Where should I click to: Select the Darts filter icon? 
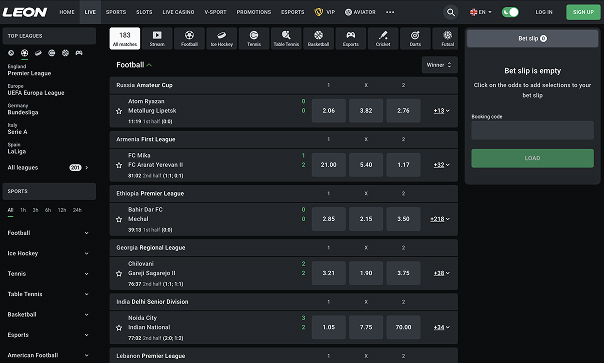[415, 39]
